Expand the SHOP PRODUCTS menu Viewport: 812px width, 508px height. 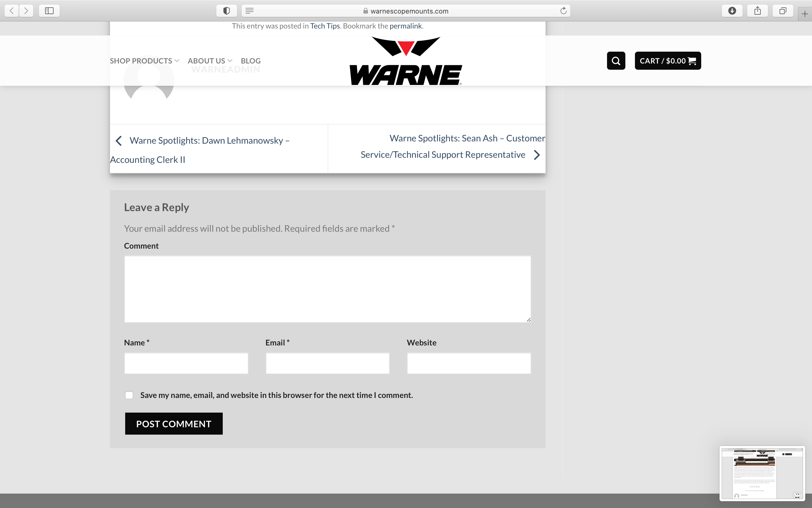pos(145,61)
